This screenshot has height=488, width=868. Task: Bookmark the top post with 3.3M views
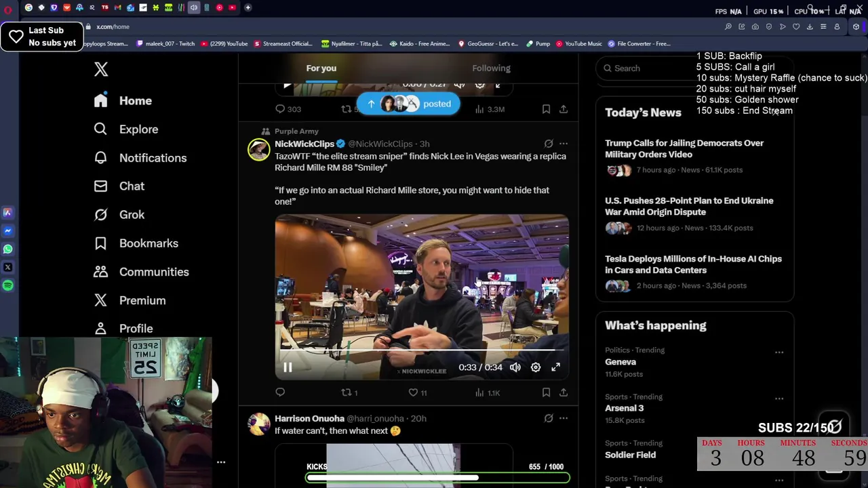[546, 109]
